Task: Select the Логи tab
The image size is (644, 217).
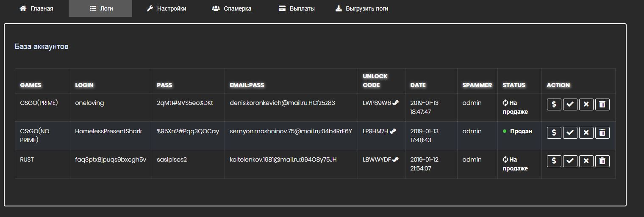Action: click(100, 8)
